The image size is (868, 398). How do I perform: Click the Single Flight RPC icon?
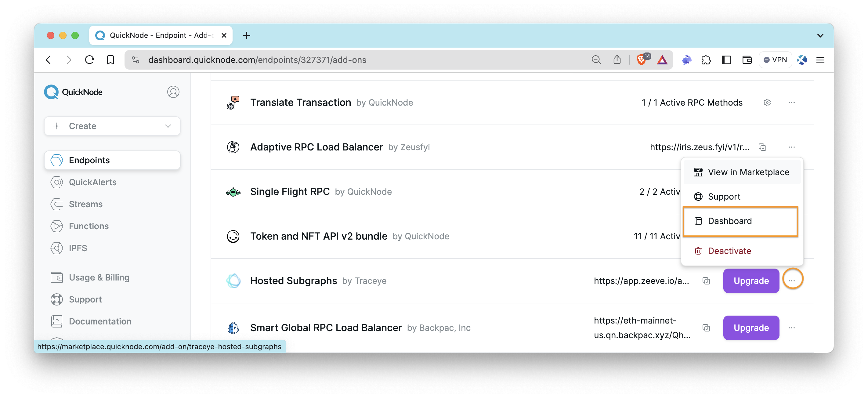pos(233,192)
